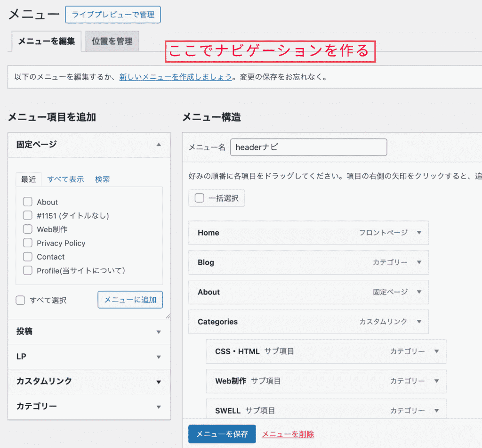Open the About menu item settings arrow

click(x=419, y=292)
